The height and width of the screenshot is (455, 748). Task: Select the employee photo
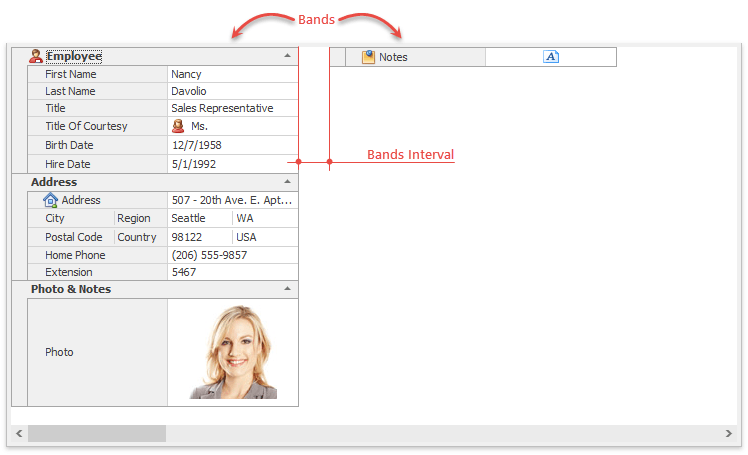233,352
